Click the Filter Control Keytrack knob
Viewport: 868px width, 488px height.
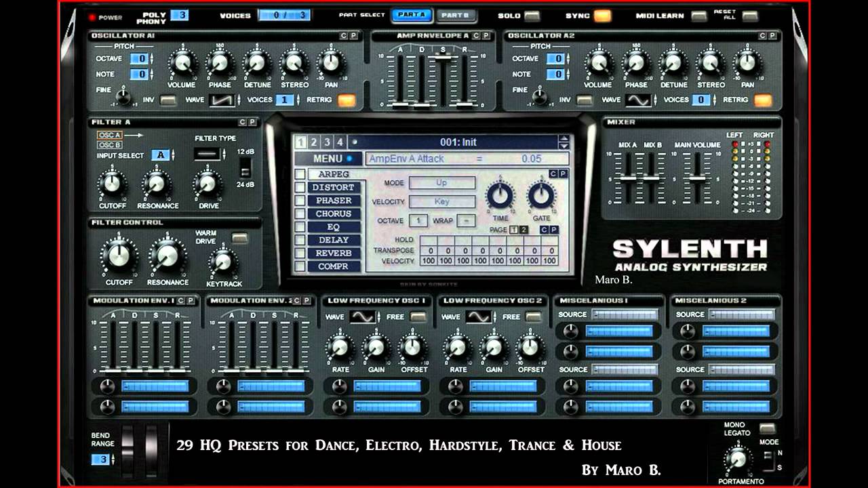click(x=223, y=262)
